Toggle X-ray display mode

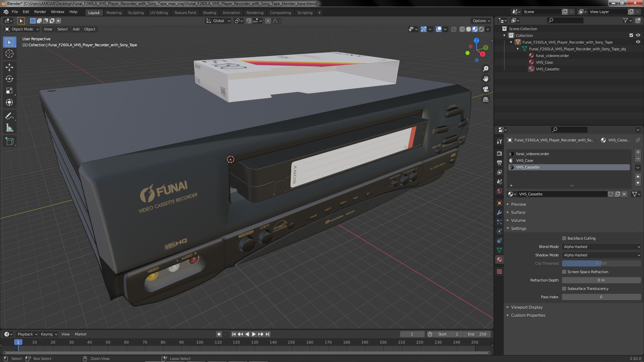[x=453, y=29]
